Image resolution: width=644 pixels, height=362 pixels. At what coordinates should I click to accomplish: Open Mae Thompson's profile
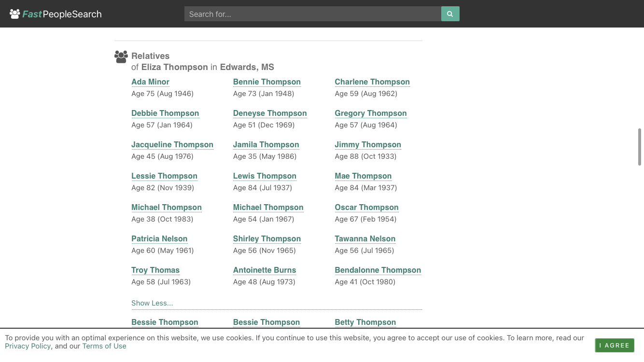pos(363,176)
